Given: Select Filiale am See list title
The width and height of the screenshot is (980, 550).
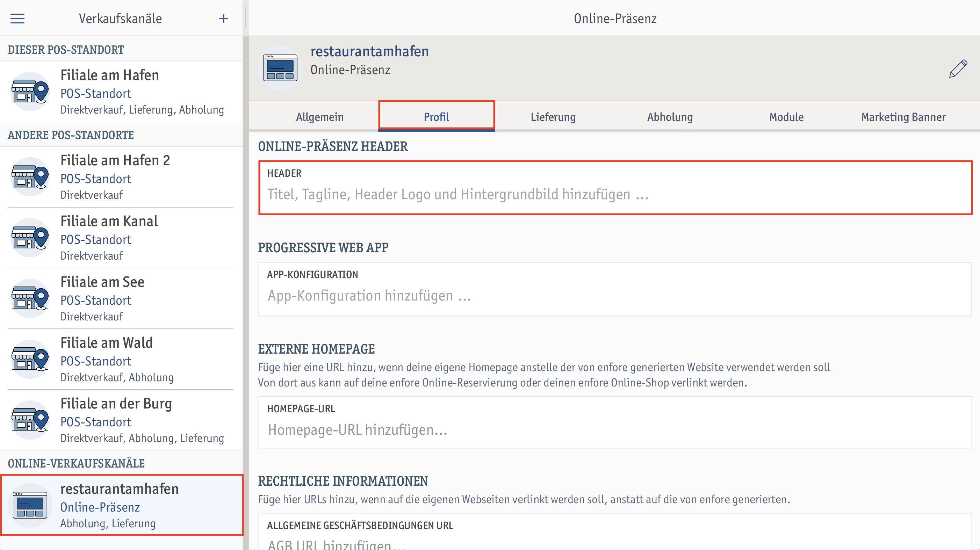Looking at the screenshot, I should coord(102,282).
